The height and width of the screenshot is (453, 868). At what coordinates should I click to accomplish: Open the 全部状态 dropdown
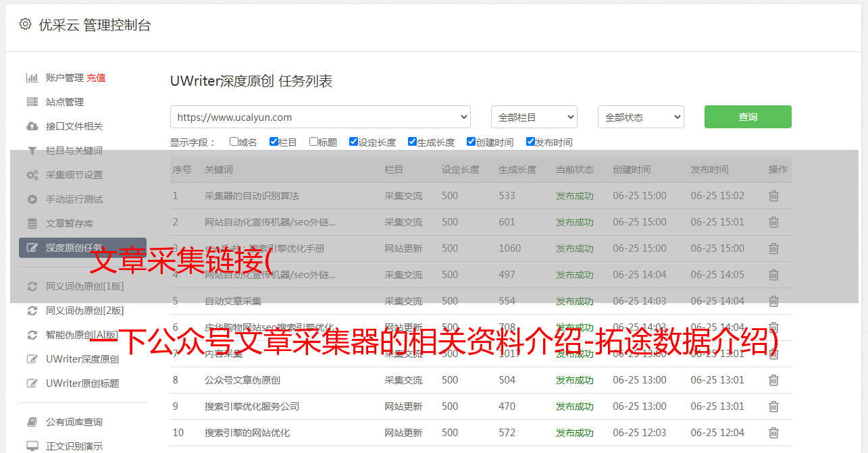coord(641,117)
